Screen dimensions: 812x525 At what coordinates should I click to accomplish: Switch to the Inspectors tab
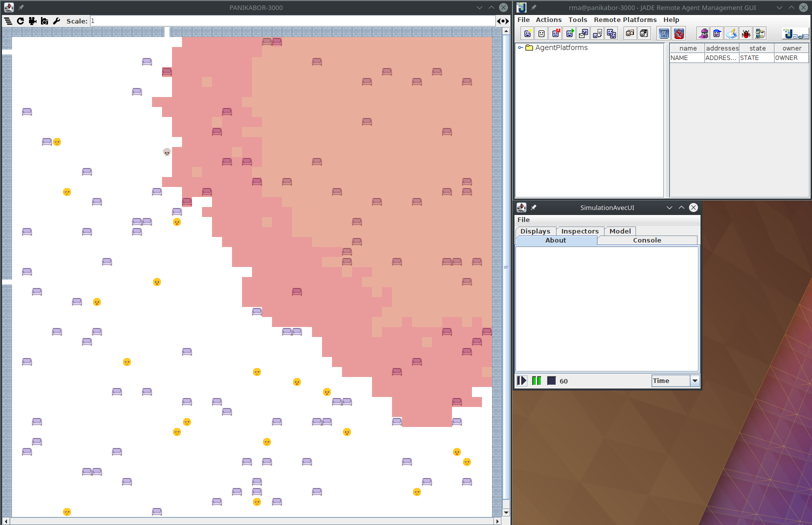(580, 231)
